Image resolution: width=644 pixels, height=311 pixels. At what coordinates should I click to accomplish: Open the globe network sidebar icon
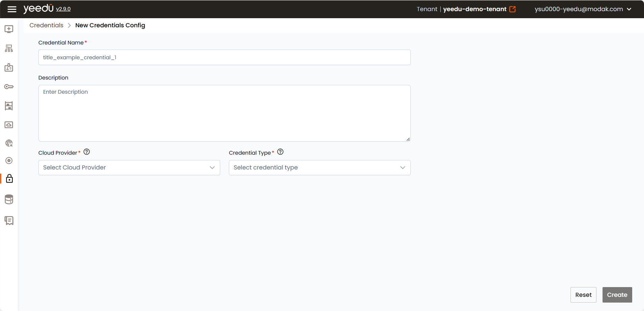pos(9,143)
